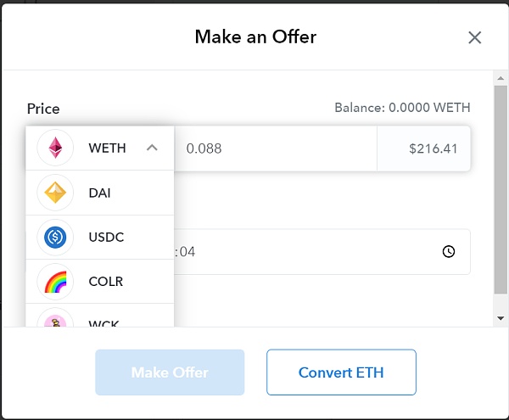Close the Make an Offer dialog
This screenshot has width=509, height=420.
pyautogui.click(x=475, y=37)
